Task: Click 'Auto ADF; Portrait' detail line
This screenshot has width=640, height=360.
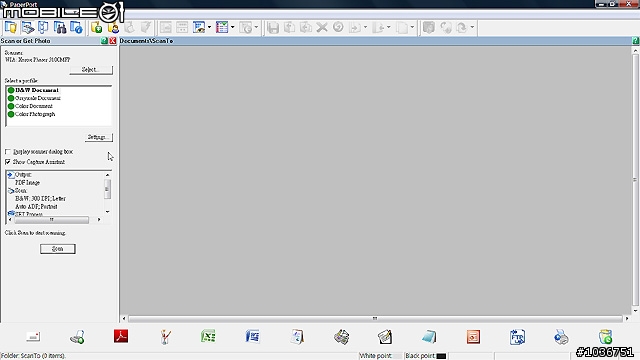Action: [x=36, y=207]
